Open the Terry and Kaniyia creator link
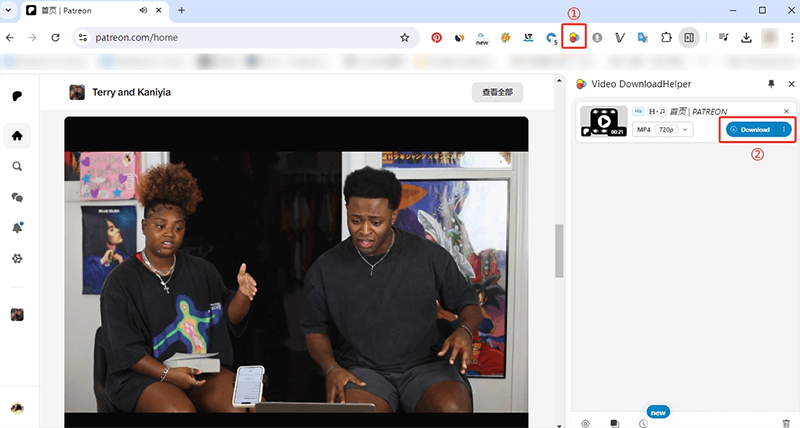The image size is (800, 428). (131, 92)
